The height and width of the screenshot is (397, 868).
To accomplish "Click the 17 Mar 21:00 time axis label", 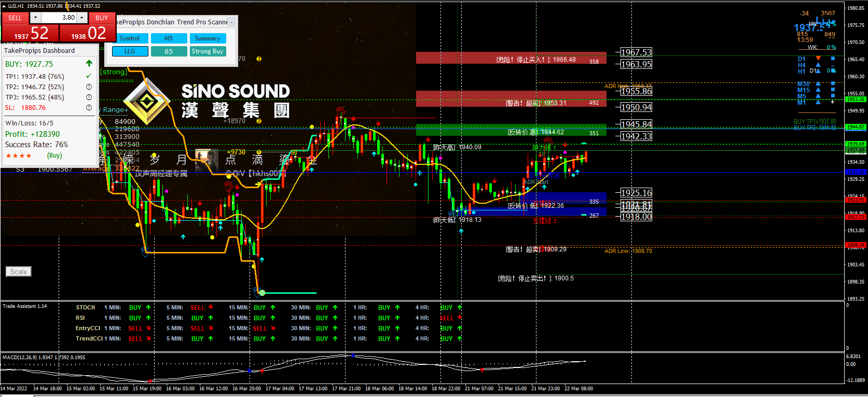I will 347,389.
